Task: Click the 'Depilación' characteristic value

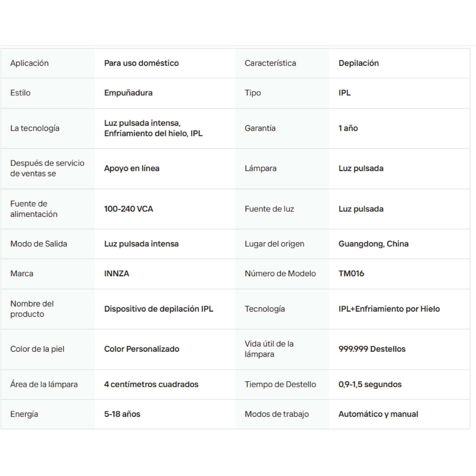Action: pyautogui.click(x=358, y=63)
